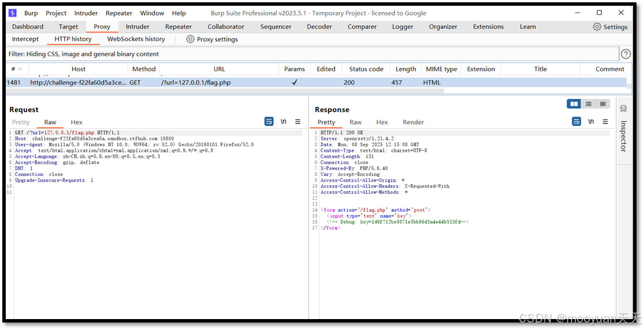Switch to the Comparer tab
Image resolution: width=644 pixels, height=330 pixels.
(362, 26)
